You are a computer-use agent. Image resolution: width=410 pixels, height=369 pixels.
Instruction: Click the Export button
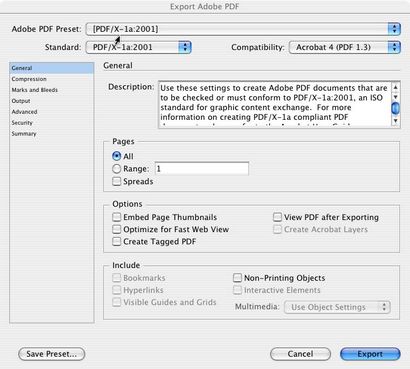(370, 354)
